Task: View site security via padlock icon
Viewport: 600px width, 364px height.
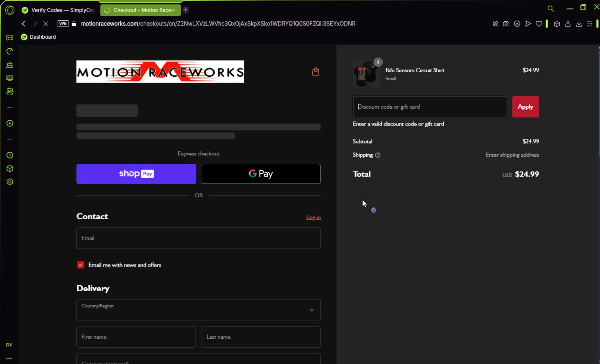Action: coord(74,24)
